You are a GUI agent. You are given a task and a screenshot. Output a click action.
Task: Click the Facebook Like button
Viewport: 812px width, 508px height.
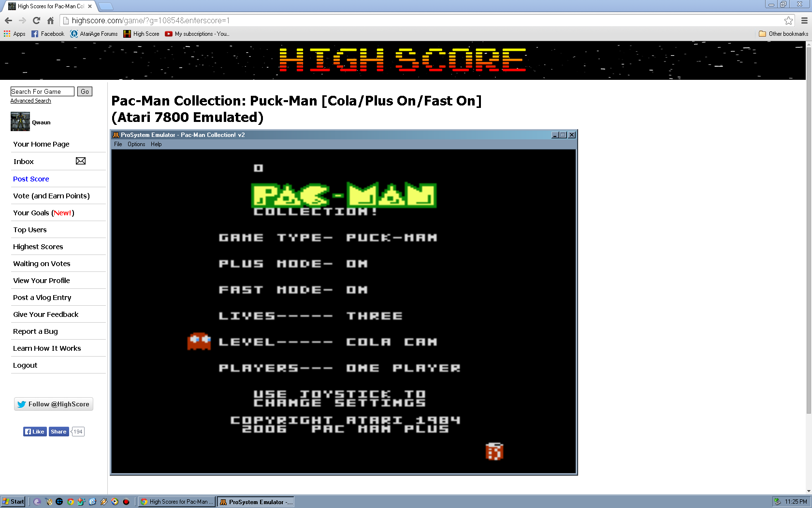(35, 432)
